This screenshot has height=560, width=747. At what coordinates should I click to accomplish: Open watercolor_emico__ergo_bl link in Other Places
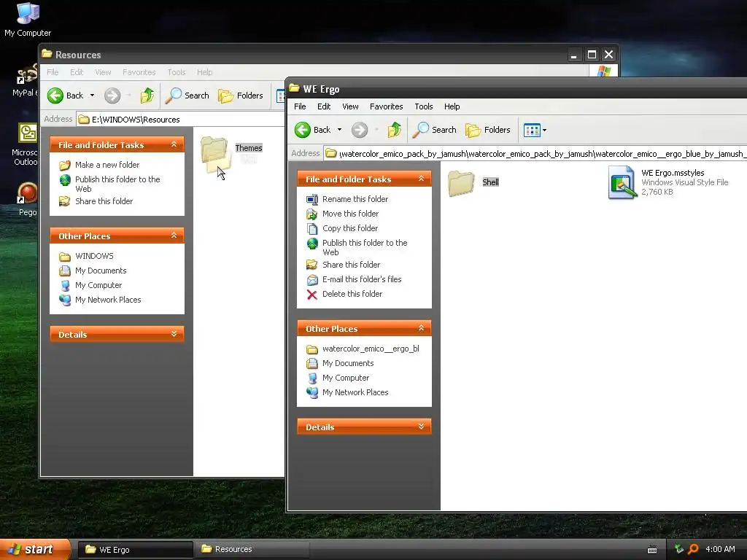click(371, 349)
